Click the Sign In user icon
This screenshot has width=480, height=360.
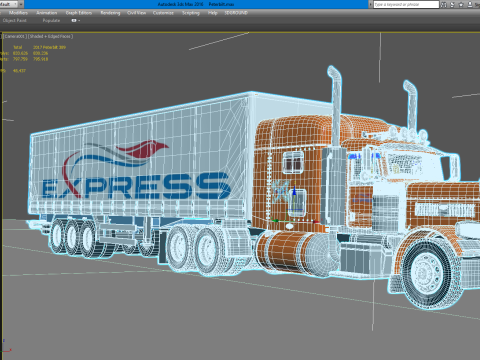[470, 4]
